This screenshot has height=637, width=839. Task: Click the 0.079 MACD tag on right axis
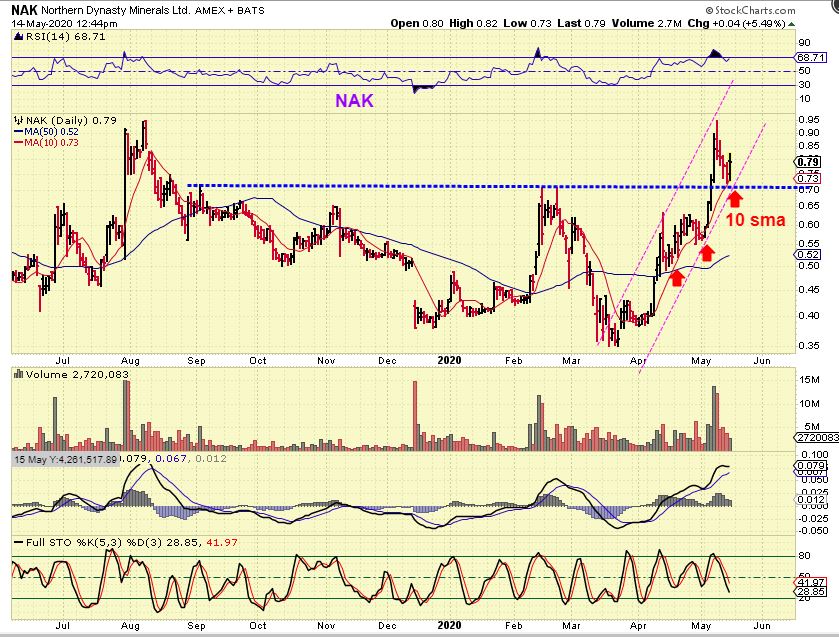[810, 466]
